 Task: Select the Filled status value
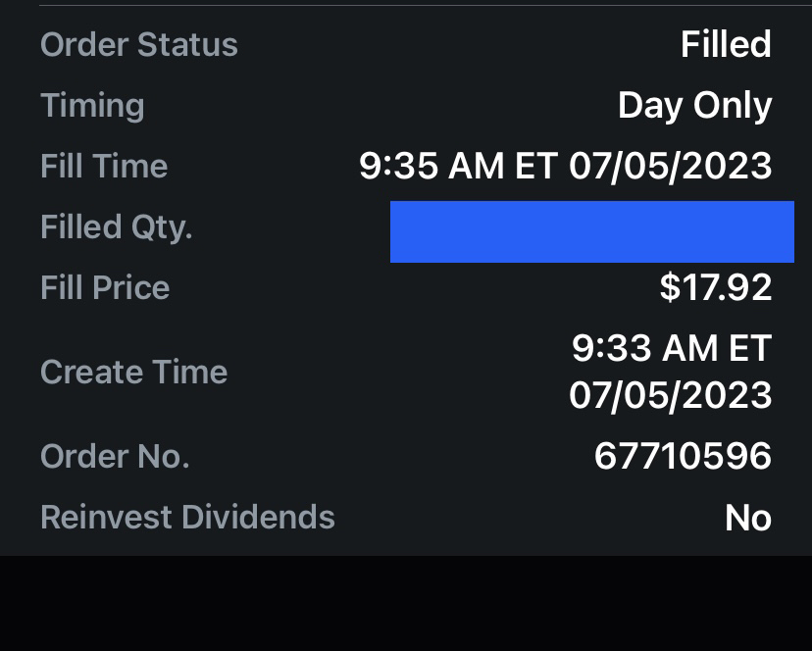point(726,45)
